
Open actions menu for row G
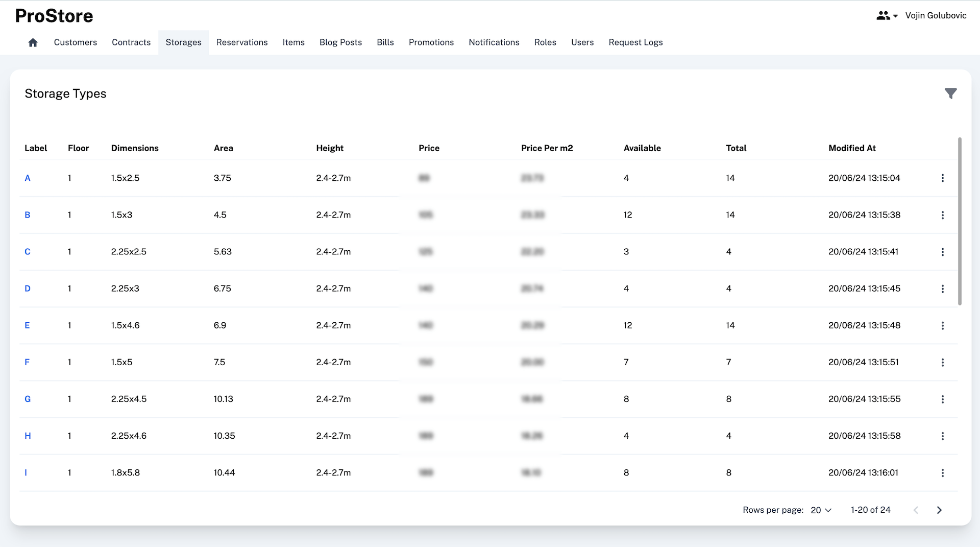(x=943, y=399)
